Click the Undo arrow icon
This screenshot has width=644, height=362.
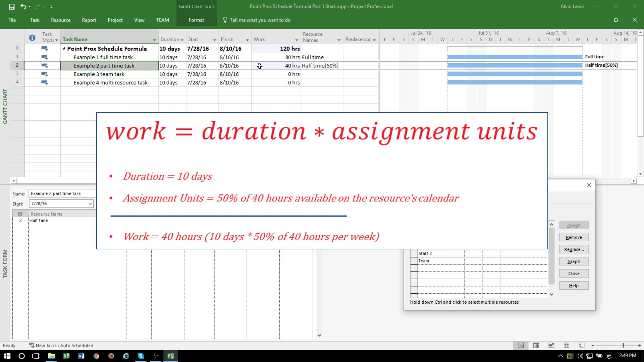coord(23,6)
